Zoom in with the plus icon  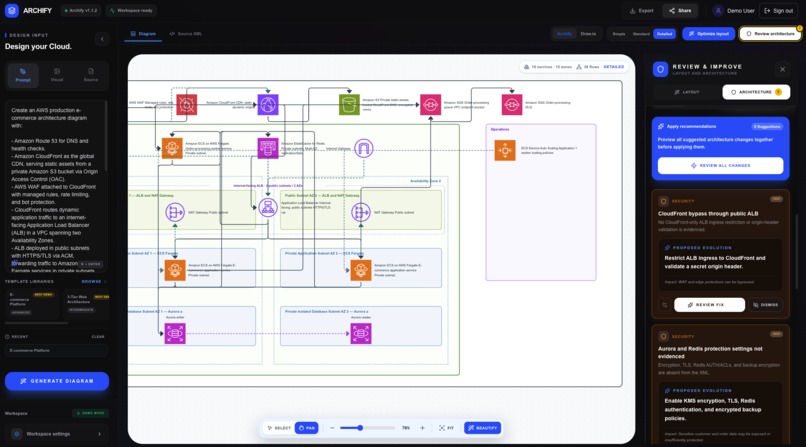point(423,428)
